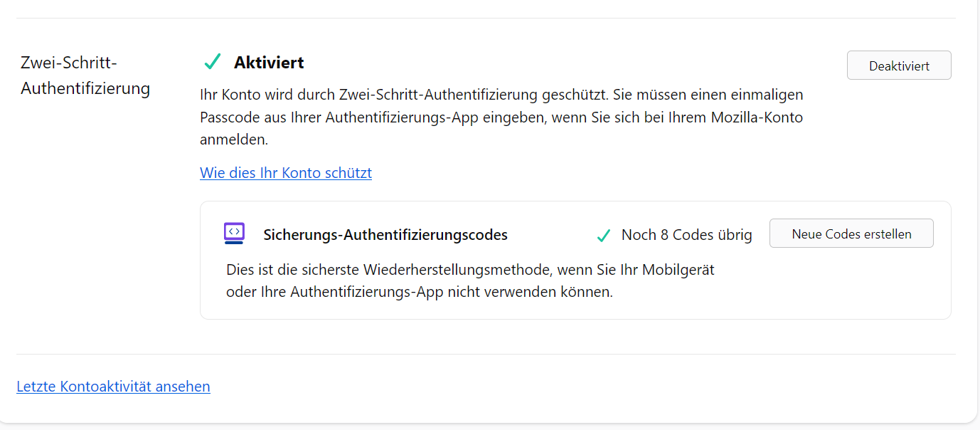Click the Noch 8 Codes übrig text
Screen dimensions: 980x430
coord(686,235)
